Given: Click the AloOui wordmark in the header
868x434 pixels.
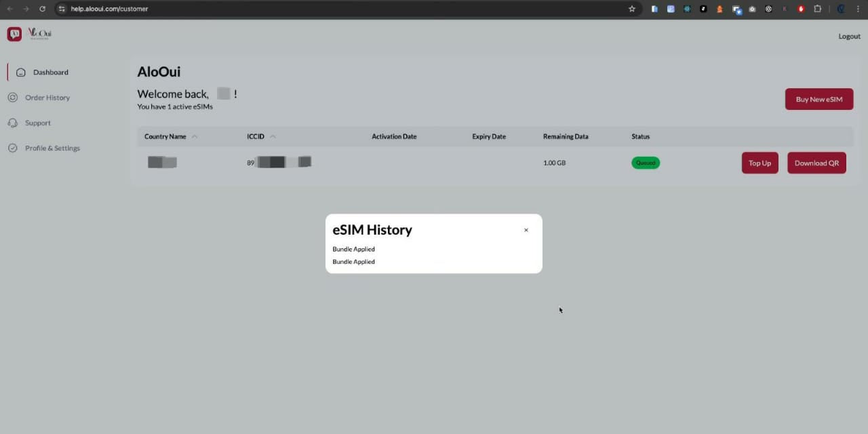Looking at the screenshot, I should 40,34.
